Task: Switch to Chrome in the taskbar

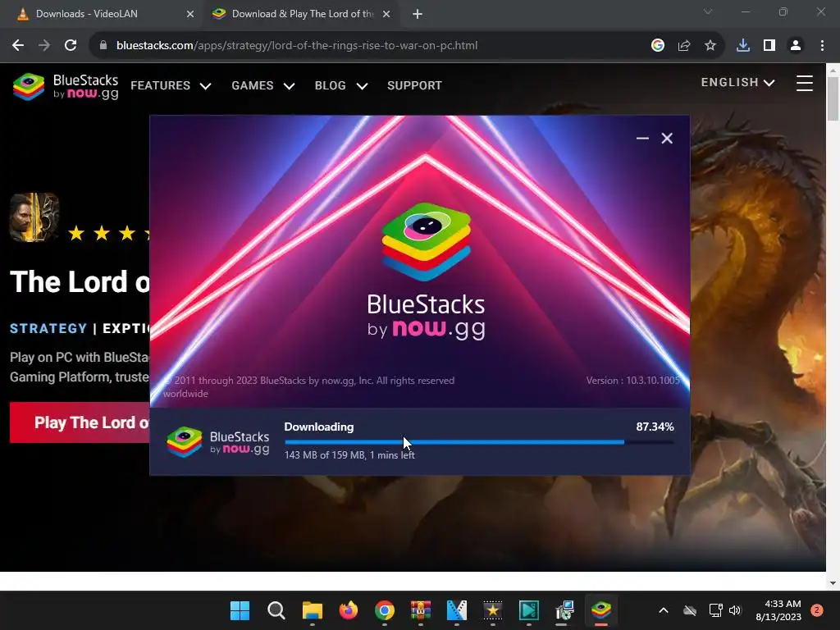Action: click(x=384, y=610)
